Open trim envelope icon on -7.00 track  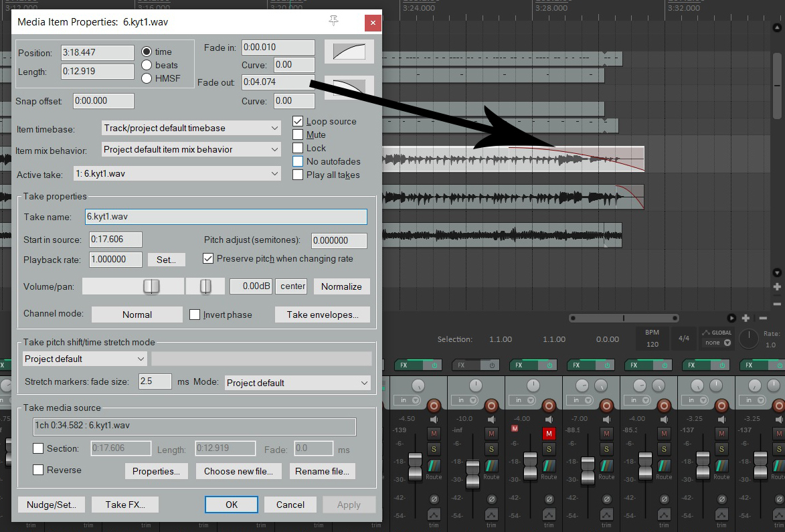pos(606,515)
